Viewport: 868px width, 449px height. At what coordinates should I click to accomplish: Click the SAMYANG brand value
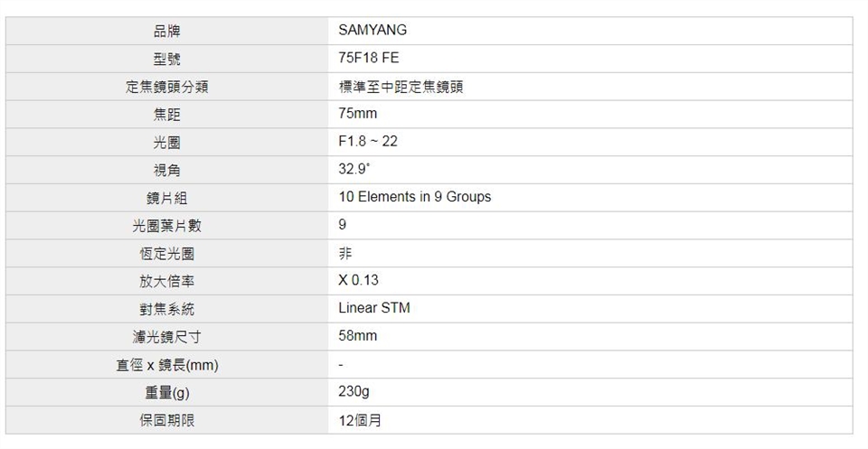pos(373,30)
